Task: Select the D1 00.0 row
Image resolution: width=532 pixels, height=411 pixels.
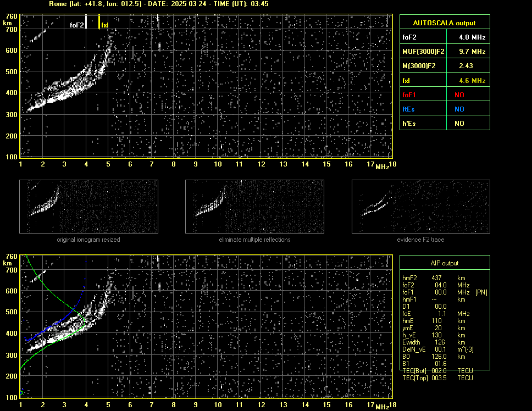Action: (424, 307)
